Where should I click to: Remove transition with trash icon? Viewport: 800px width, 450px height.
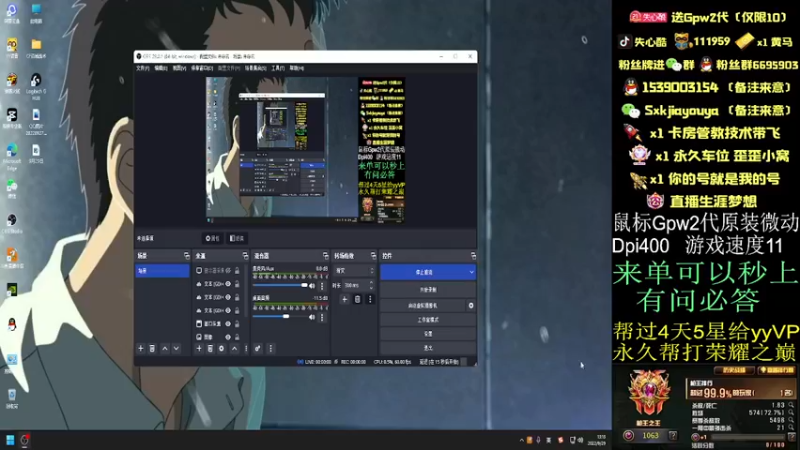[357, 299]
